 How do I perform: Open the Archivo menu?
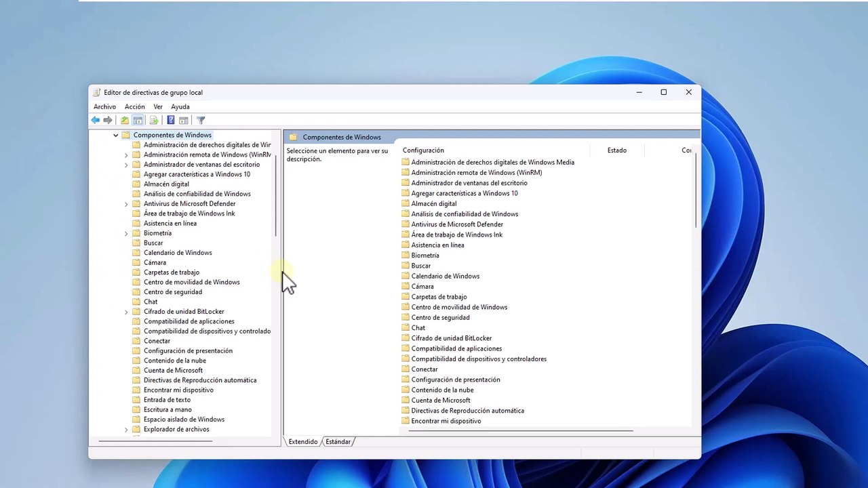pyautogui.click(x=104, y=106)
